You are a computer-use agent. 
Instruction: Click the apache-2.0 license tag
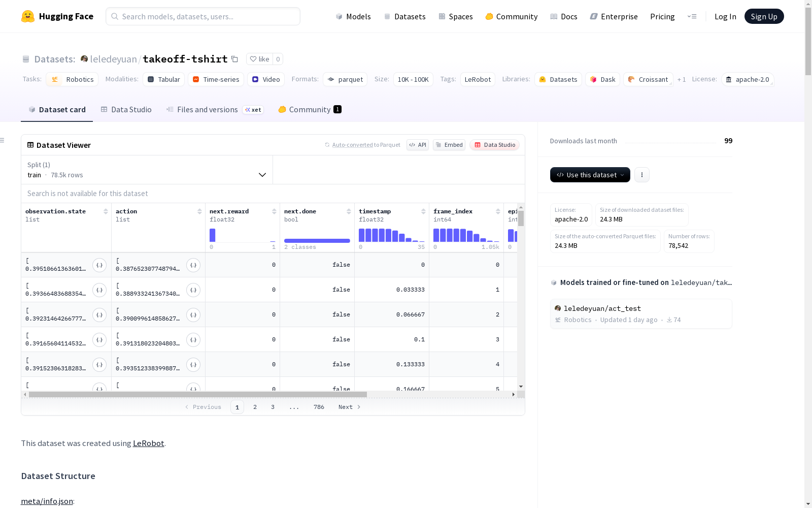coord(748,79)
